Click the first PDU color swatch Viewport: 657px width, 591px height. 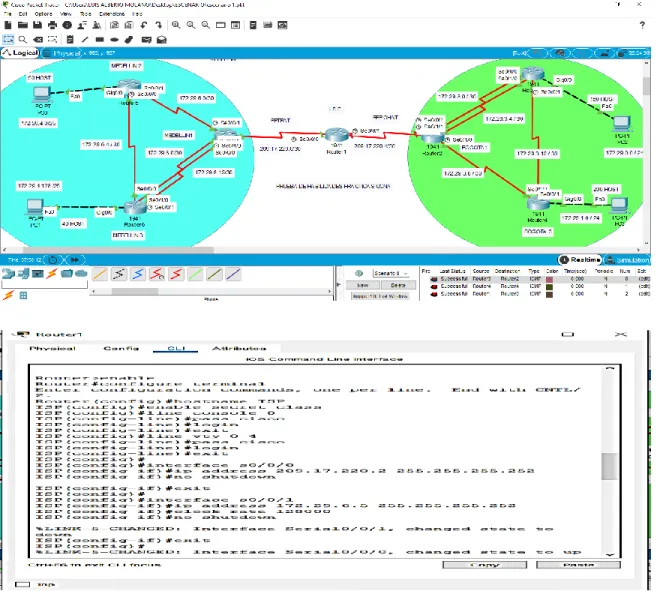tap(549, 279)
